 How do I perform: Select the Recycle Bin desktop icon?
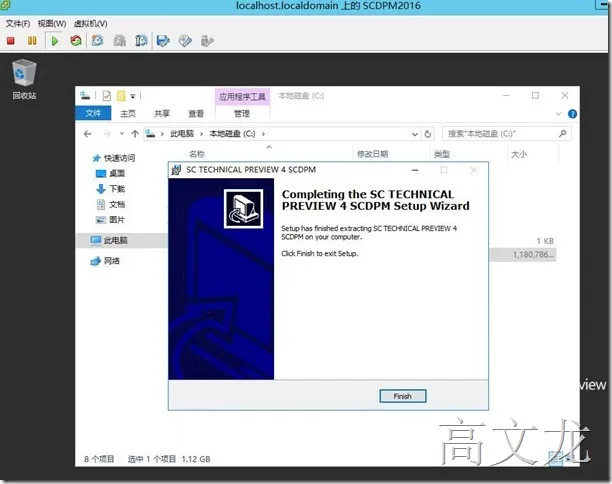pos(24,80)
